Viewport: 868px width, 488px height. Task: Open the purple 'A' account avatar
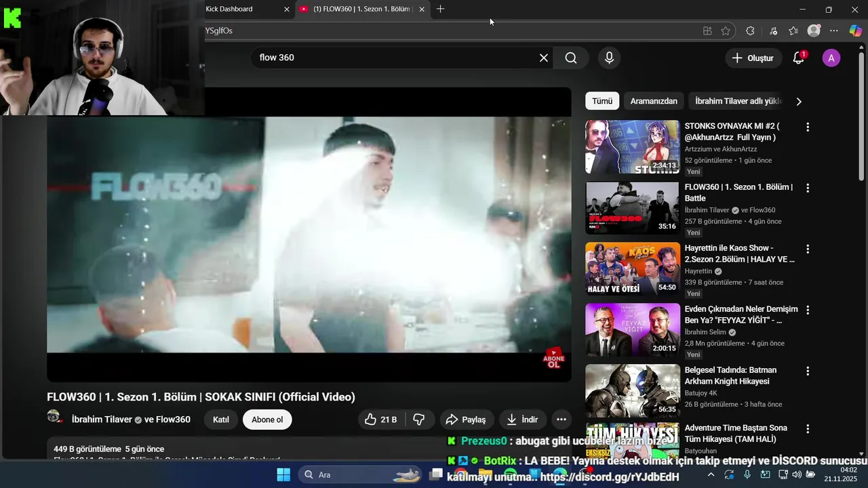(x=831, y=58)
